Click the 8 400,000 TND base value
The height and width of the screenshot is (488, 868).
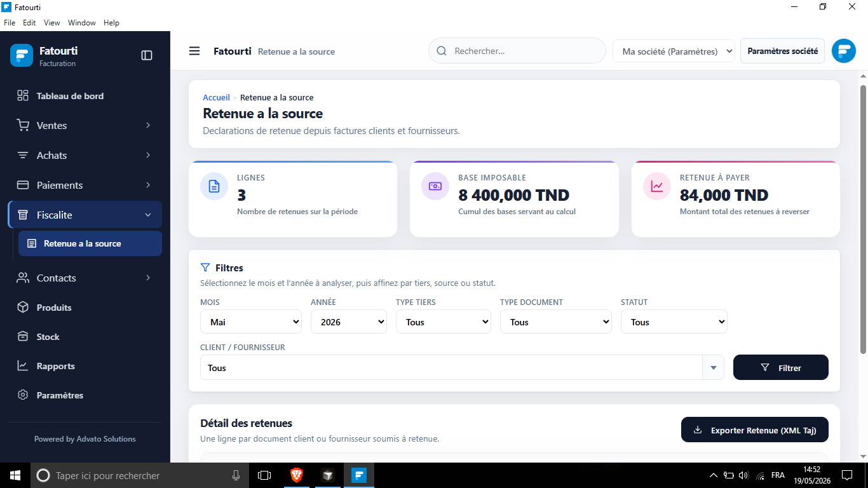click(x=513, y=195)
